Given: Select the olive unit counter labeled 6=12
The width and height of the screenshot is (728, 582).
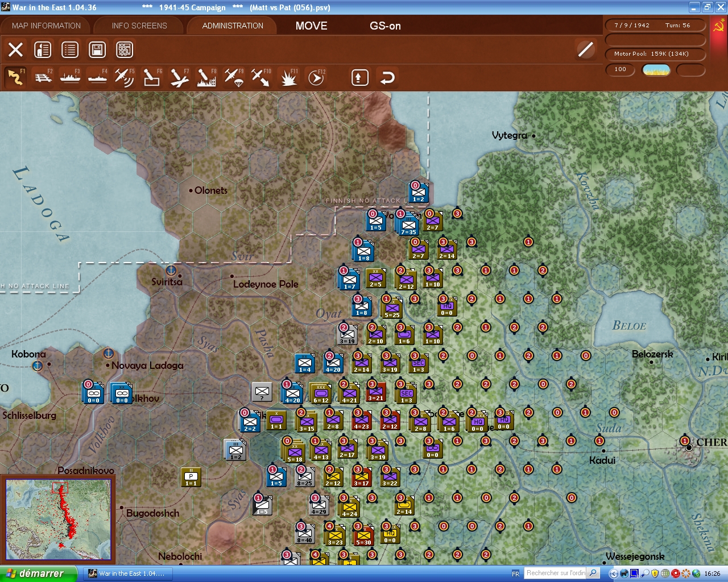Looking at the screenshot, I should click(x=321, y=393).
